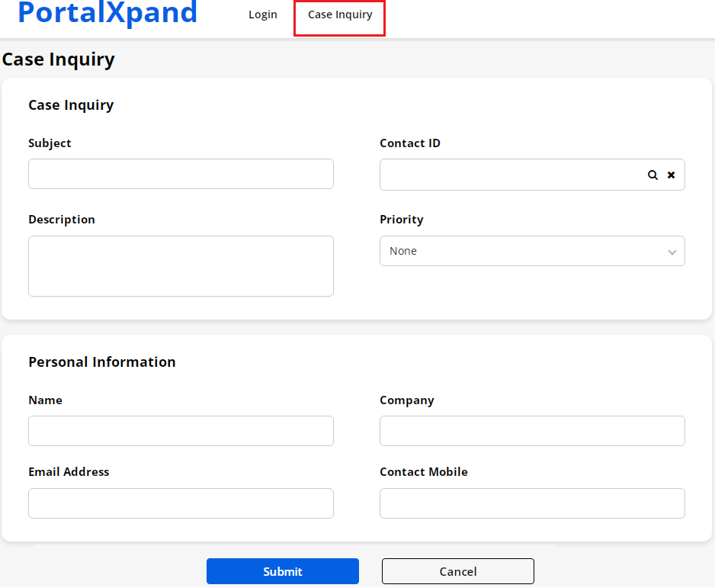This screenshot has width=715, height=588.
Task: Click the Contact ID search magnifier icon
Action: click(x=652, y=175)
